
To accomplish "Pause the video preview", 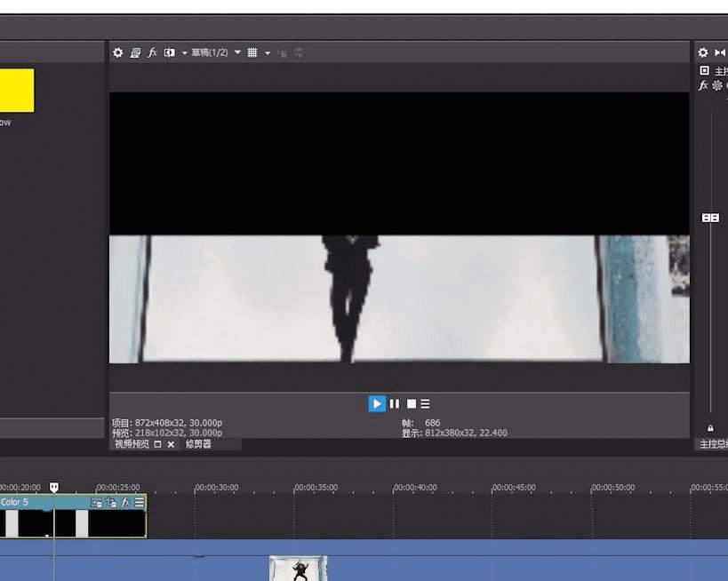I will tap(395, 404).
